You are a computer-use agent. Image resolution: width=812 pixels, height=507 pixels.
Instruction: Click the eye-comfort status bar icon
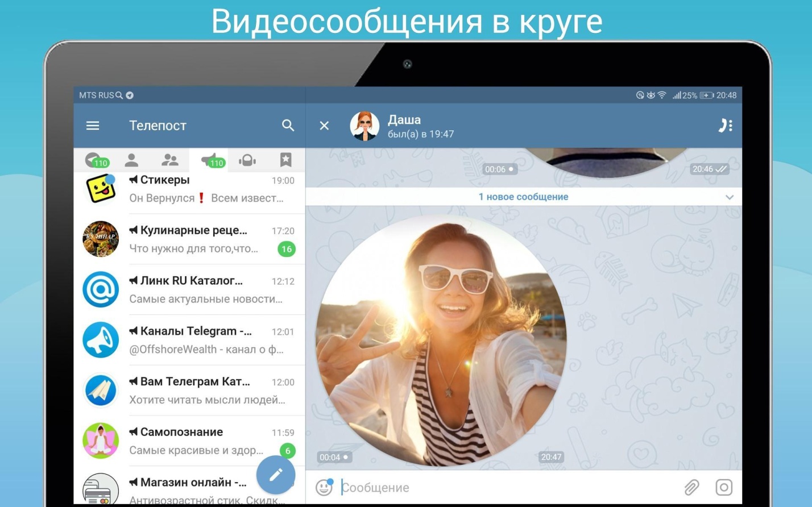tap(651, 95)
